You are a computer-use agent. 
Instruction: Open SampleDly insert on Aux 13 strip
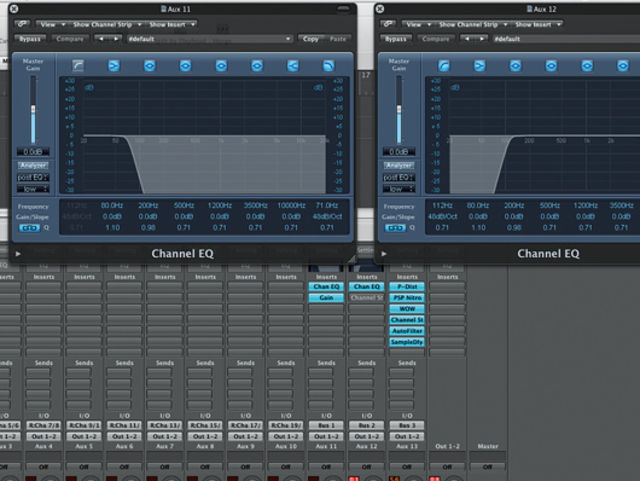pyautogui.click(x=407, y=342)
